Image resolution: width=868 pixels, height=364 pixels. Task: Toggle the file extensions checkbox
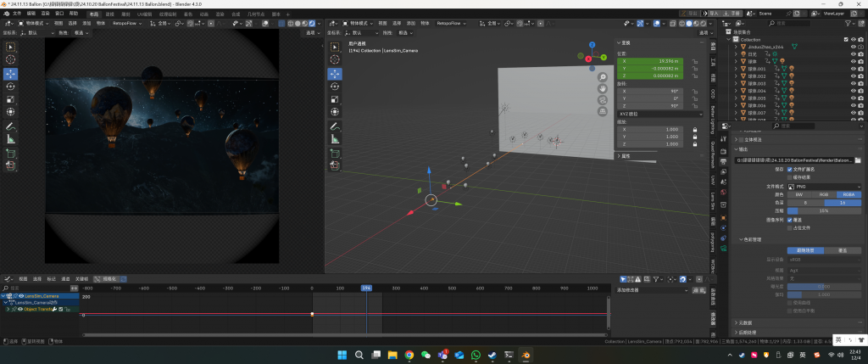790,169
